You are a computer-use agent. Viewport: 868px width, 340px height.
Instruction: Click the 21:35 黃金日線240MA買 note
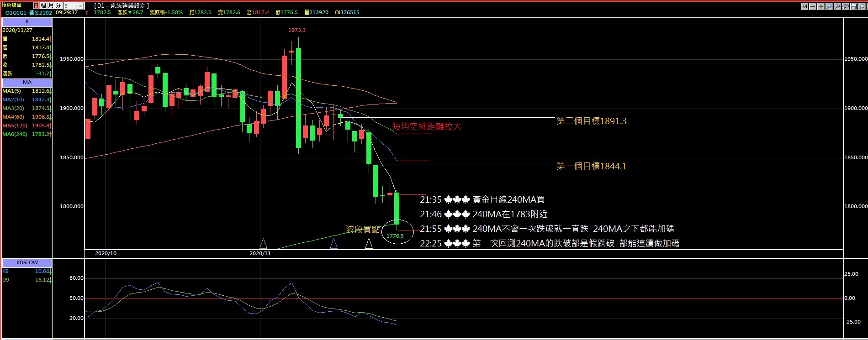pos(482,199)
